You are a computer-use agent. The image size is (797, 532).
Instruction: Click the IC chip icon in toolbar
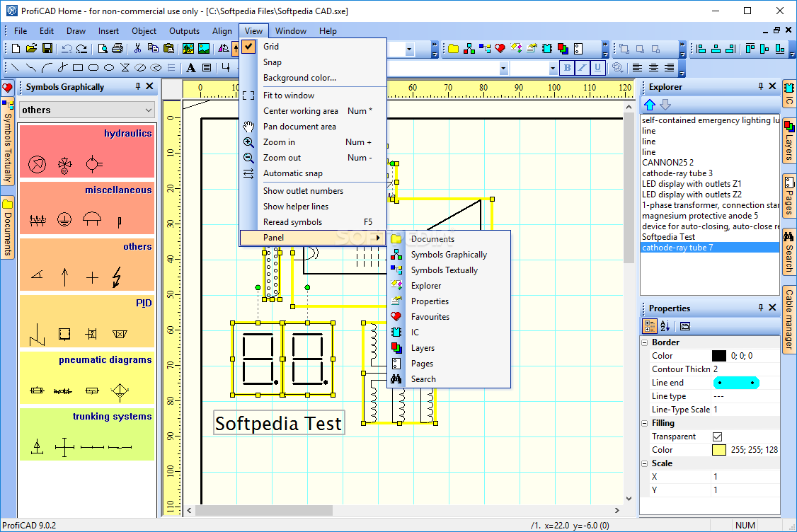pyautogui.click(x=547, y=48)
